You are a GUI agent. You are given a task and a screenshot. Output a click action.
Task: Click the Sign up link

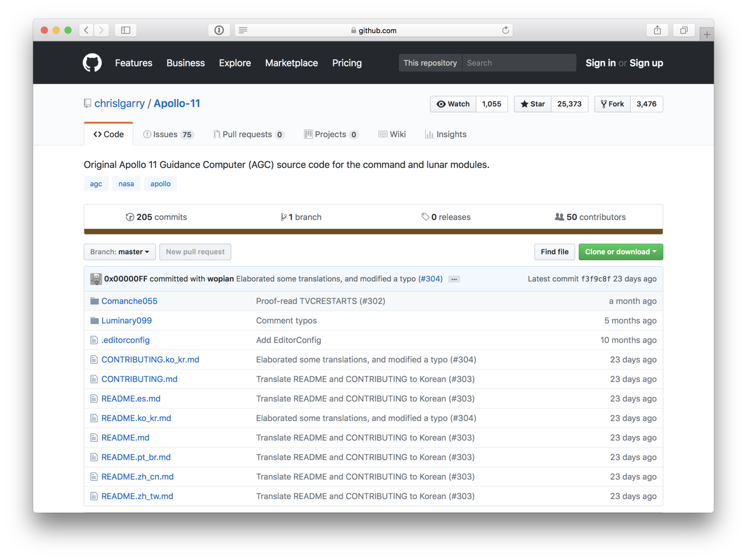click(646, 63)
